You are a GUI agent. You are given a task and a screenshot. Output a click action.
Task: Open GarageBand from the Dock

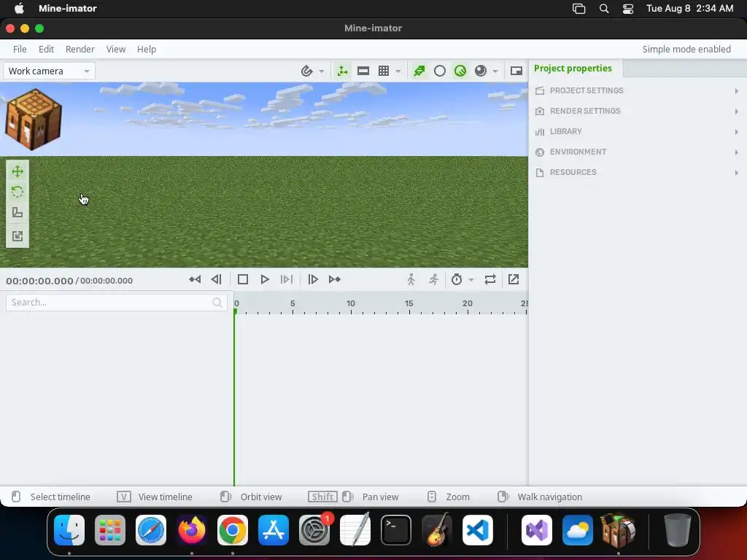coord(437,530)
